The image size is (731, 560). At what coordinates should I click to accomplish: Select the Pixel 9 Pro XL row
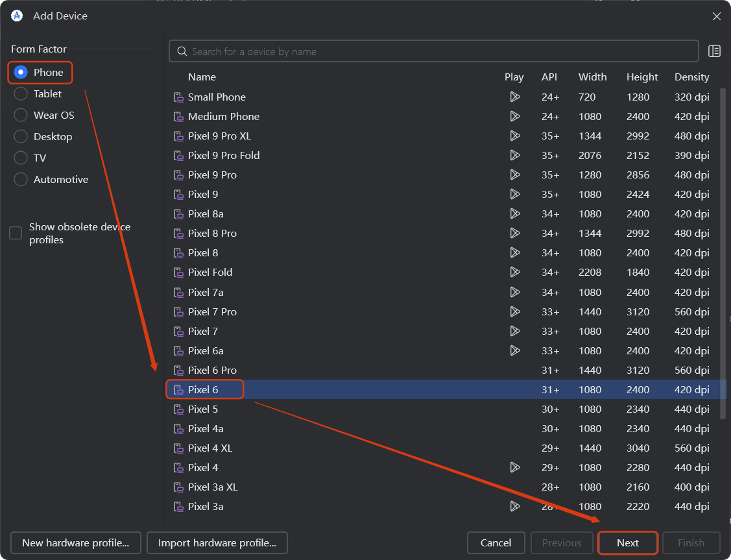[x=446, y=136]
